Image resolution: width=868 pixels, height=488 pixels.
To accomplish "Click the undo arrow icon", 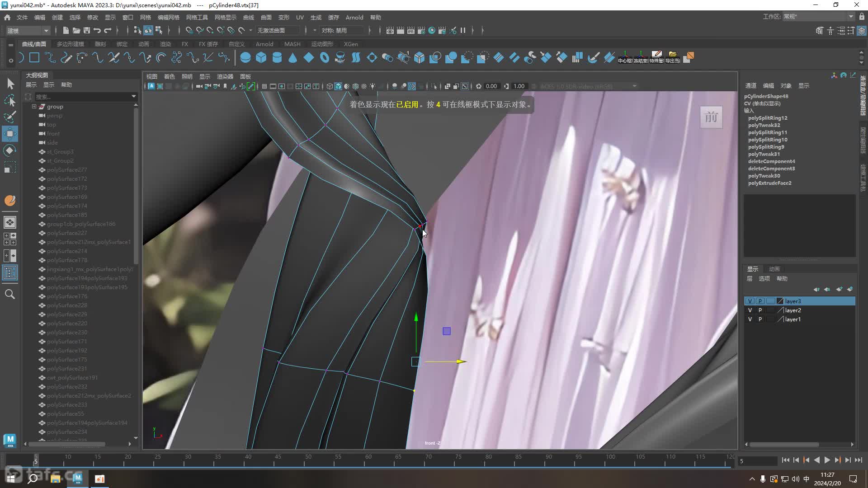I will [x=97, y=30].
